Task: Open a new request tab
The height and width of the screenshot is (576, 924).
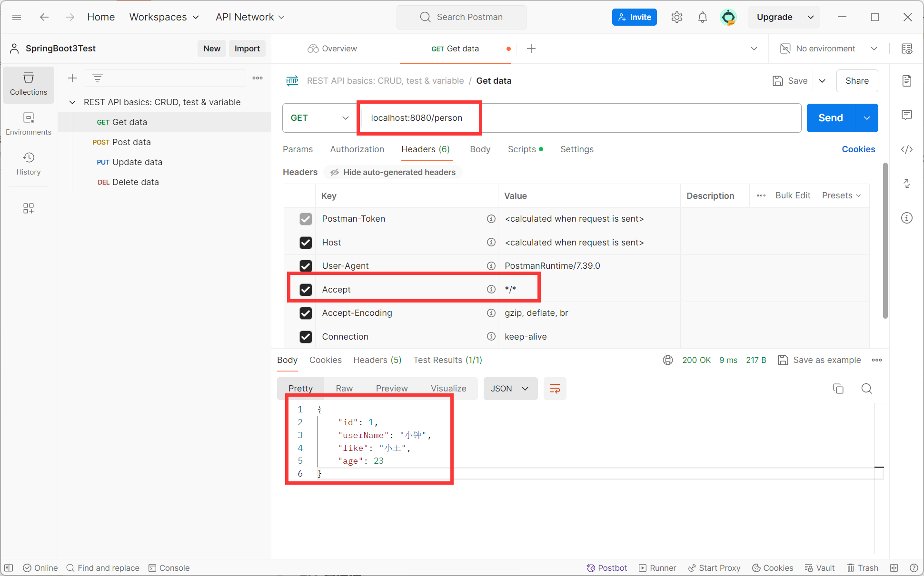Action: (x=531, y=49)
